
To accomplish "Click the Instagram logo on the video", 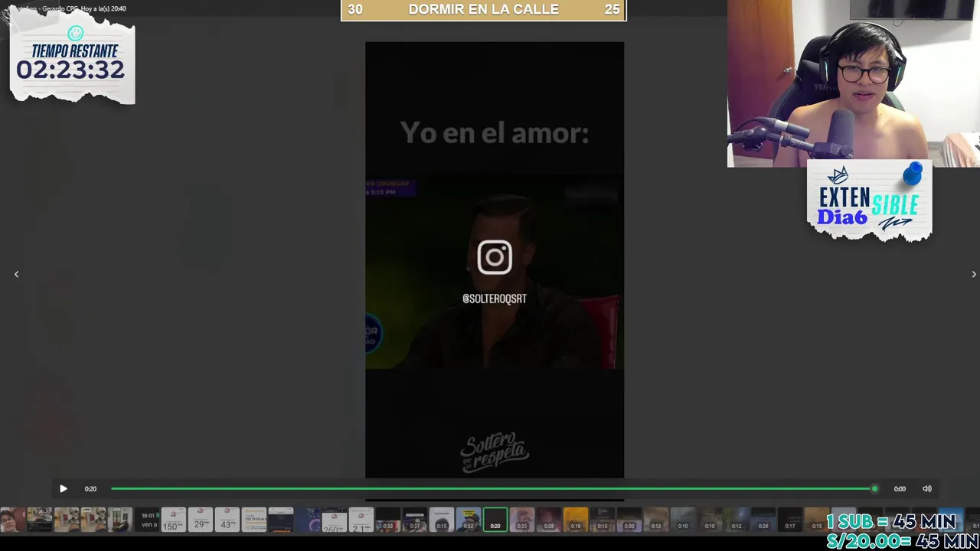I will tap(495, 257).
